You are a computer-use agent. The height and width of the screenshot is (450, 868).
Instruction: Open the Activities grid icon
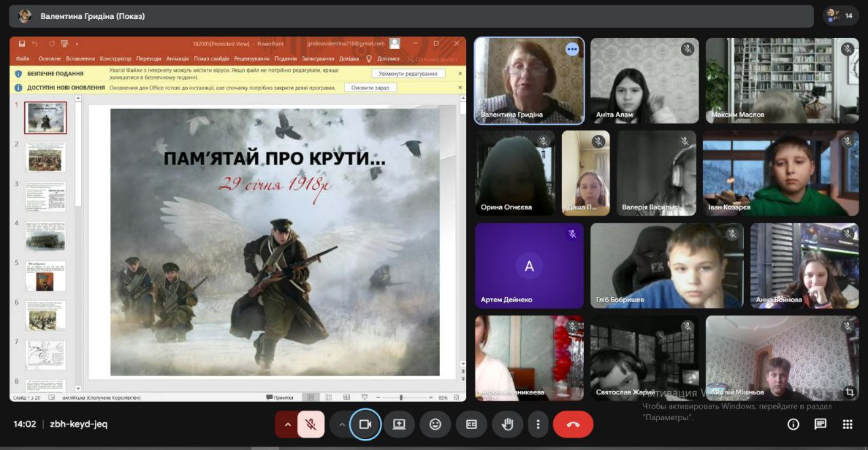click(x=847, y=424)
